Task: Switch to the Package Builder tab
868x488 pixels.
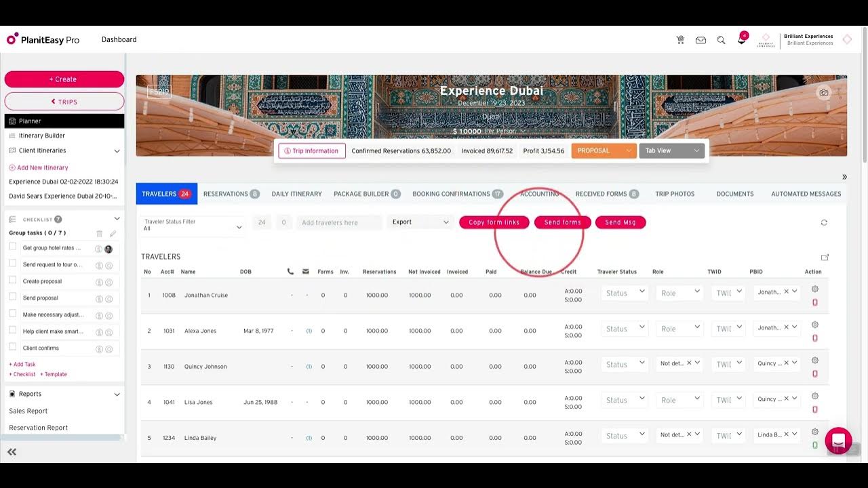Action: 367,194
